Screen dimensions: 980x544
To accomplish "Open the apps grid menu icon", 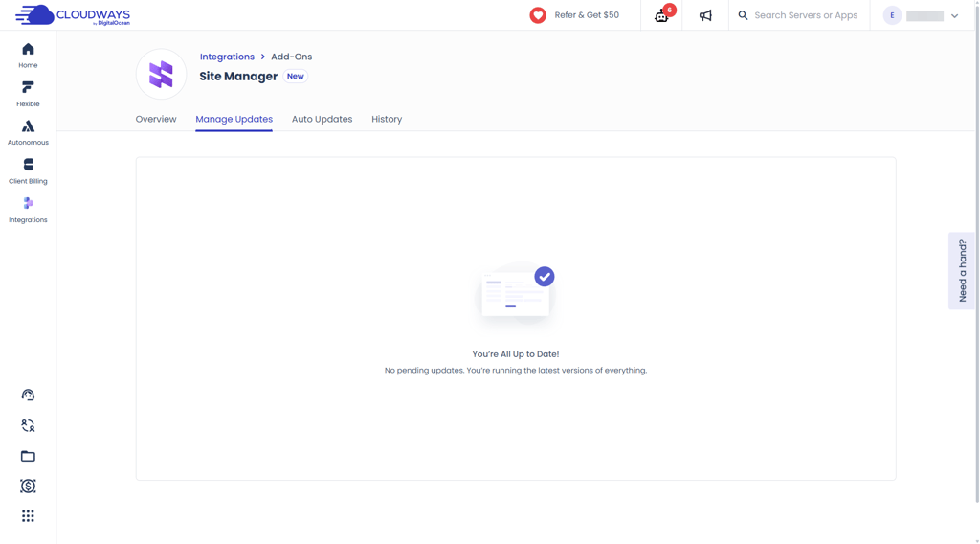I will coord(28,516).
